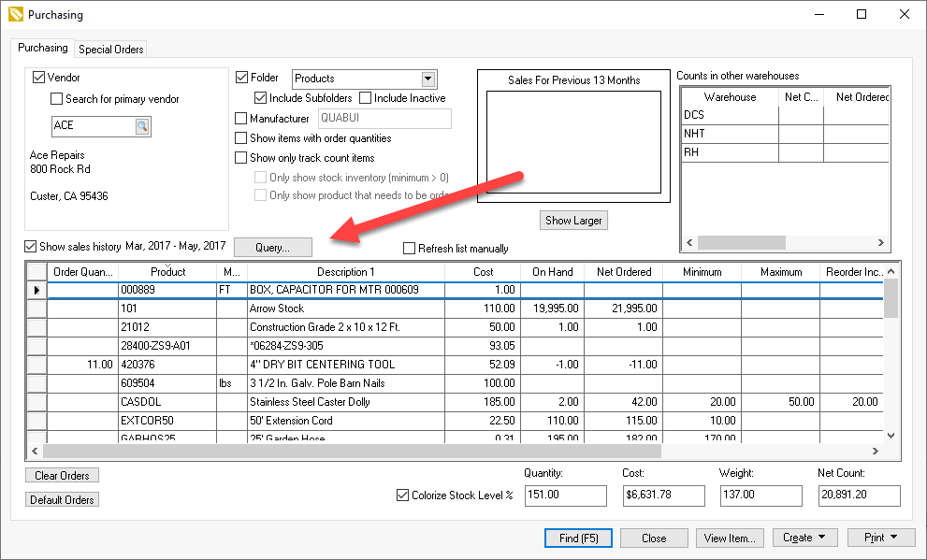Click the Show Larger button
The width and height of the screenshot is (927, 560).
pyautogui.click(x=573, y=221)
